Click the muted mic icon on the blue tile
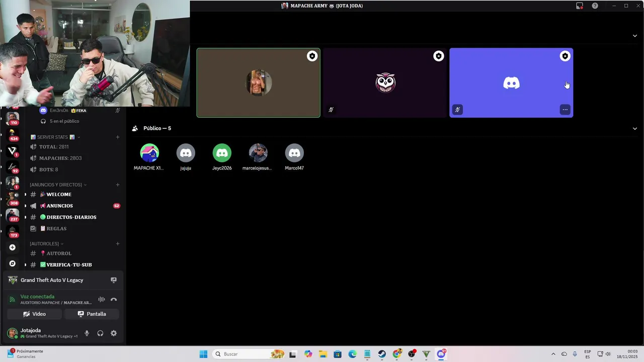The image size is (644, 362). point(457,110)
